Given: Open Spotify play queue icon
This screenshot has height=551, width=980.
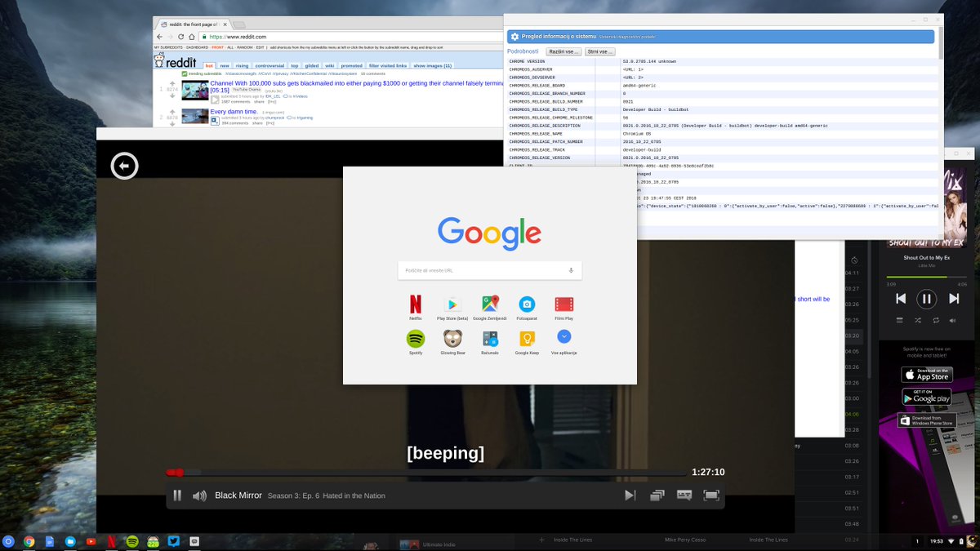Looking at the screenshot, I should pos(899,321).
